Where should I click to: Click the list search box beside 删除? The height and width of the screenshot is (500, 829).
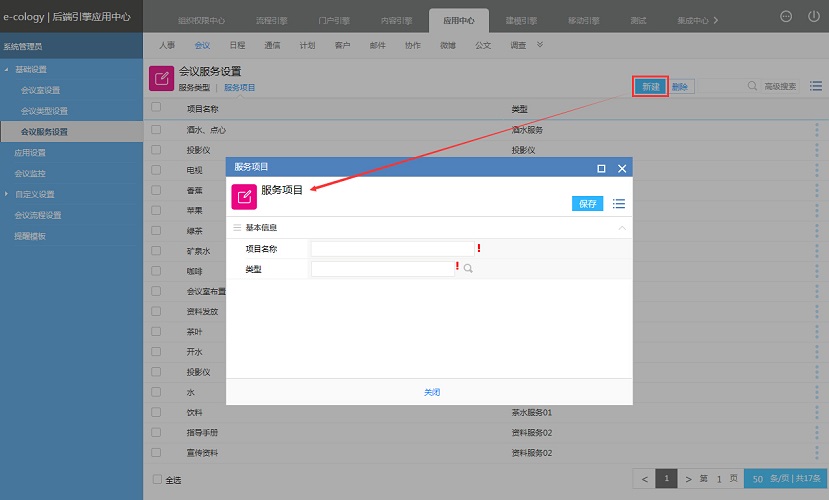(722, 86)
